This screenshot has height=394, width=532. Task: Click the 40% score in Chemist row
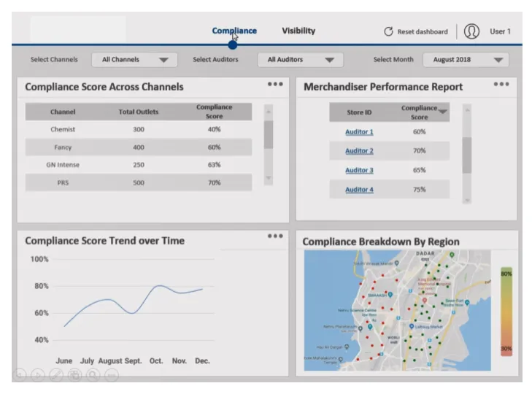pyautogui.click(x=214, y=129)
